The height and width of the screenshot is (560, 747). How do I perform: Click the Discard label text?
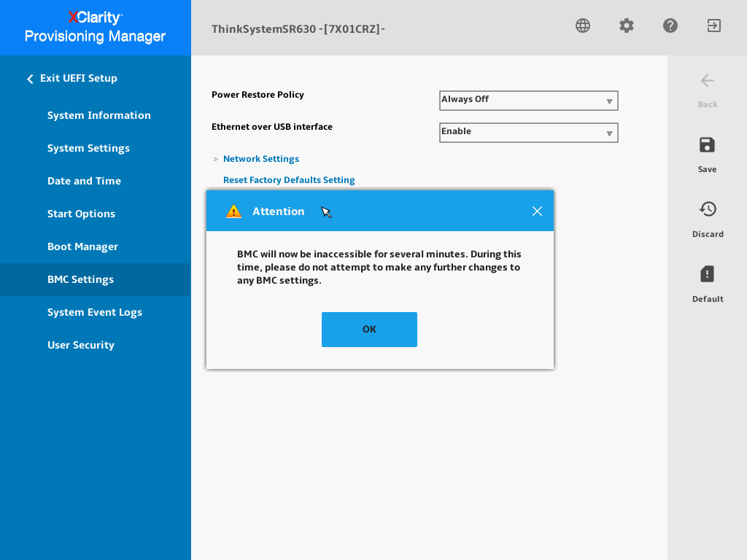pyautogui.click(x=708, y=234)
